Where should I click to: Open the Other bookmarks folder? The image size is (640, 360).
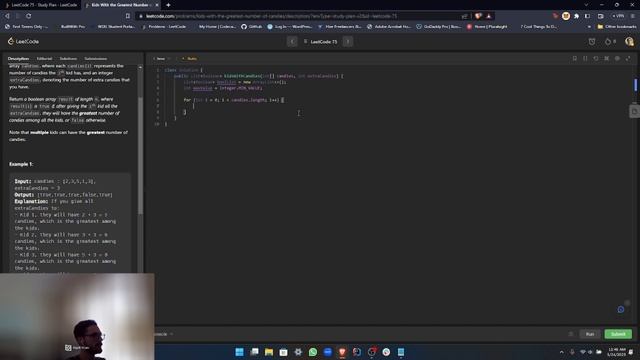(x=617, y=27)
